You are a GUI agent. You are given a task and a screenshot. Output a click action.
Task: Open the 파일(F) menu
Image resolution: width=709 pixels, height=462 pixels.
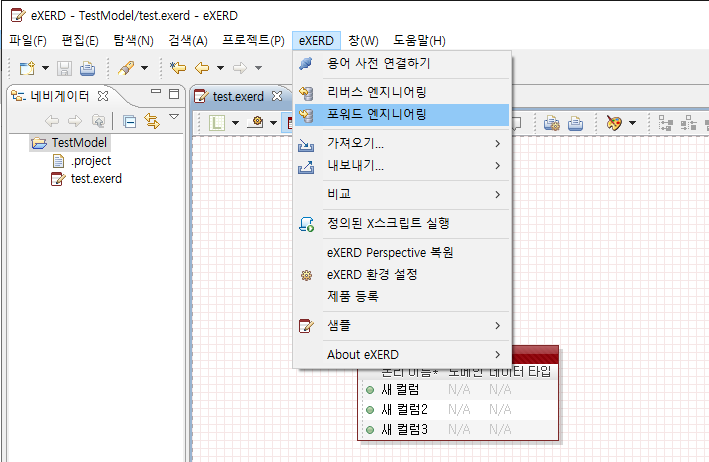[28, 41]
